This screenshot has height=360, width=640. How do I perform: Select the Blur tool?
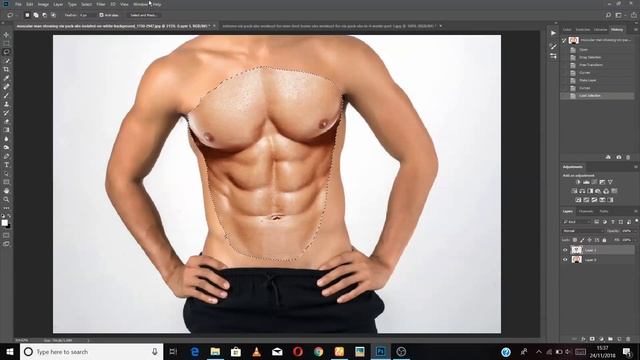tap(6, 139)
